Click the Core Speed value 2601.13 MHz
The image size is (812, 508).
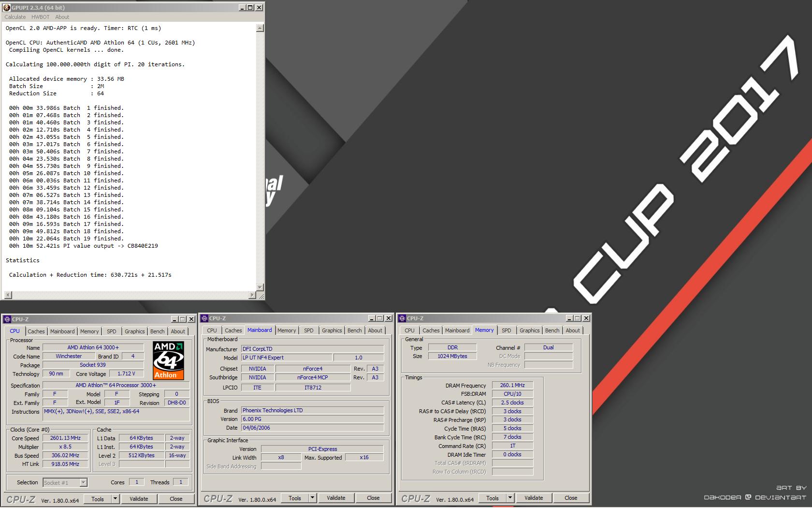click(65, 438)
